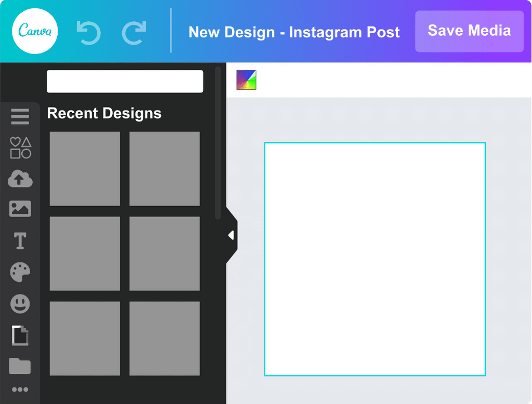The image size is (532, 404).
Task: Open the folders panel
Action: (20, 366)
